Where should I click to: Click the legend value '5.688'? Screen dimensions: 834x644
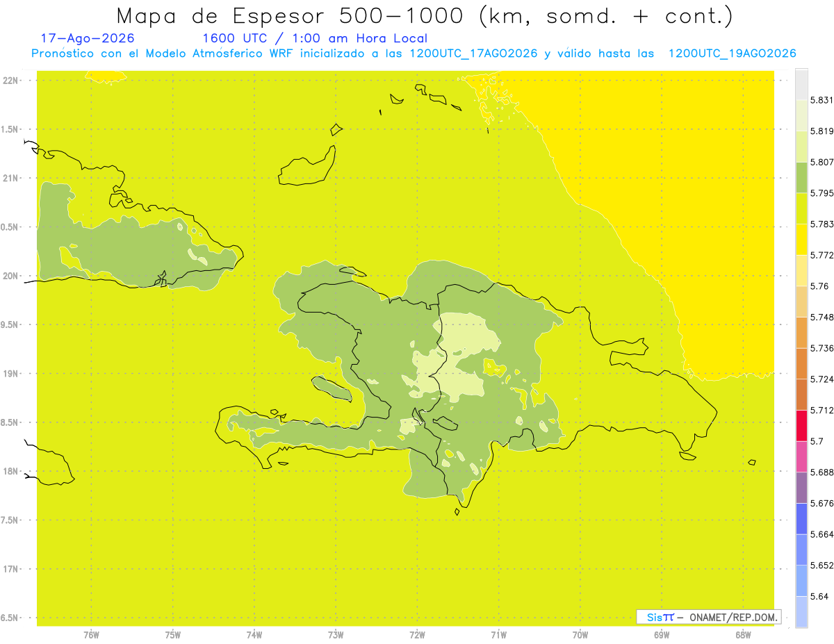[822, 472]
